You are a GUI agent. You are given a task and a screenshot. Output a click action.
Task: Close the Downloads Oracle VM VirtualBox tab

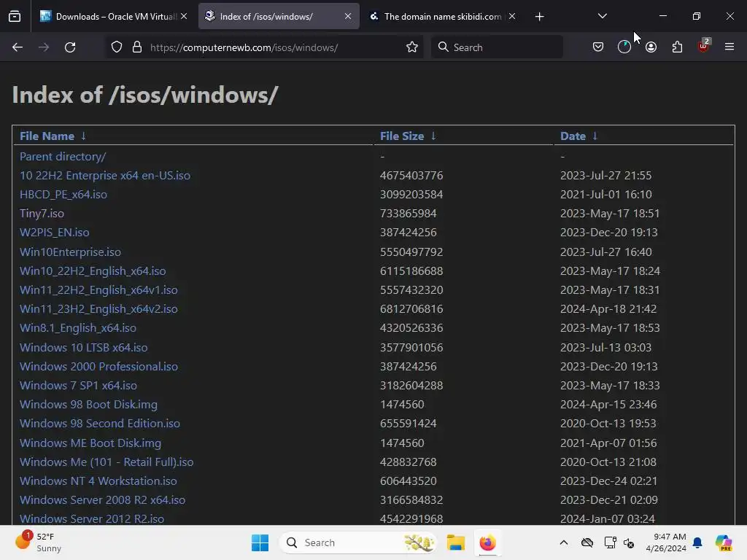[x=184, y=16]
